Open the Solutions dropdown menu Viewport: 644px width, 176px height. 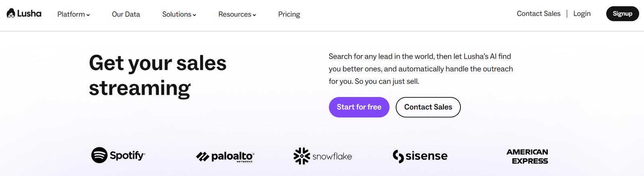[179, 14]
